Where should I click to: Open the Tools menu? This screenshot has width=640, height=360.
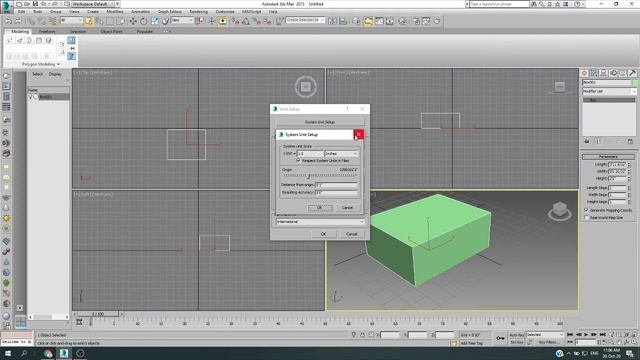[x=38, y=11]
